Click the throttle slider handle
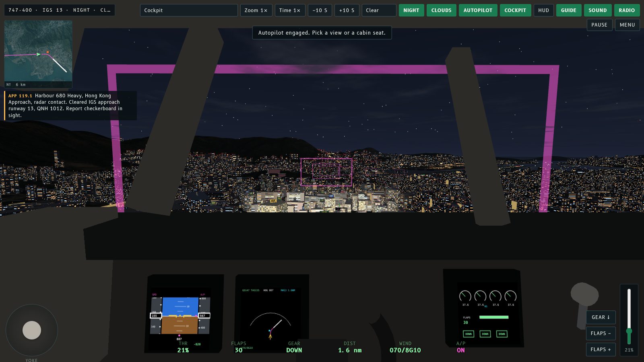This screenshot has width=644, height=362. tap(629, 331)
